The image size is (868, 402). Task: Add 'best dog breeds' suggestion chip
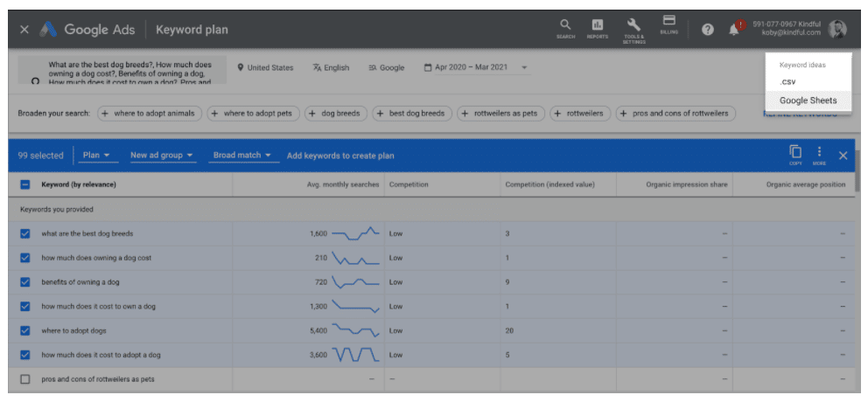click(412, 114)
